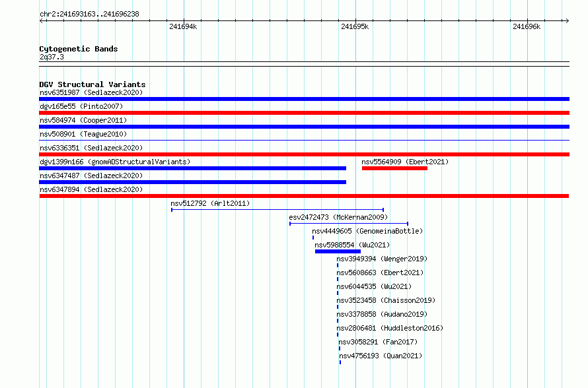Image resolution: width=588 pixels, height=388 pixels.
Task: Click the nsv3523458 (Chaisson2019) label
Action: click(x=386, y=300)
